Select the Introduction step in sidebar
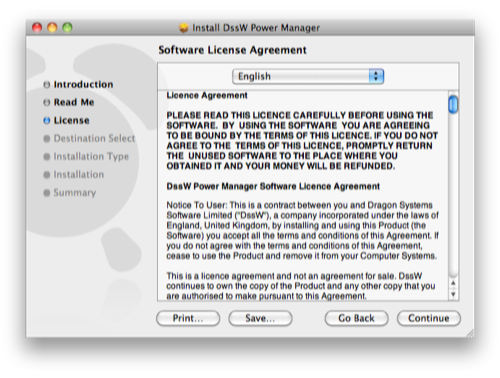This screenshot has width=500, height=378. [x=83, y=84]
